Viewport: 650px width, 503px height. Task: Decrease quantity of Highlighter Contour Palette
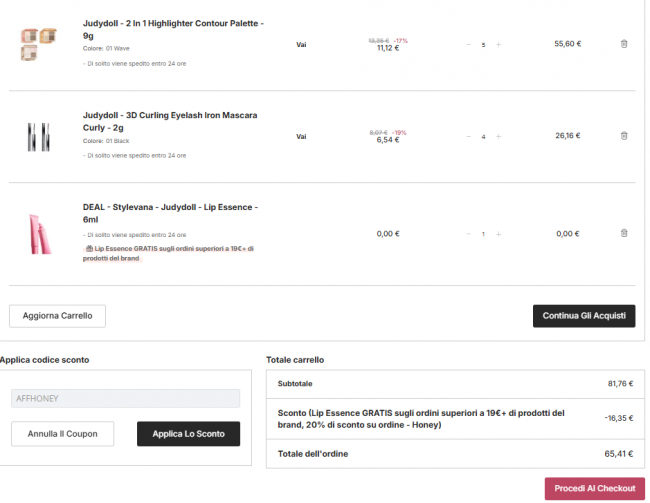coord(468,44)
